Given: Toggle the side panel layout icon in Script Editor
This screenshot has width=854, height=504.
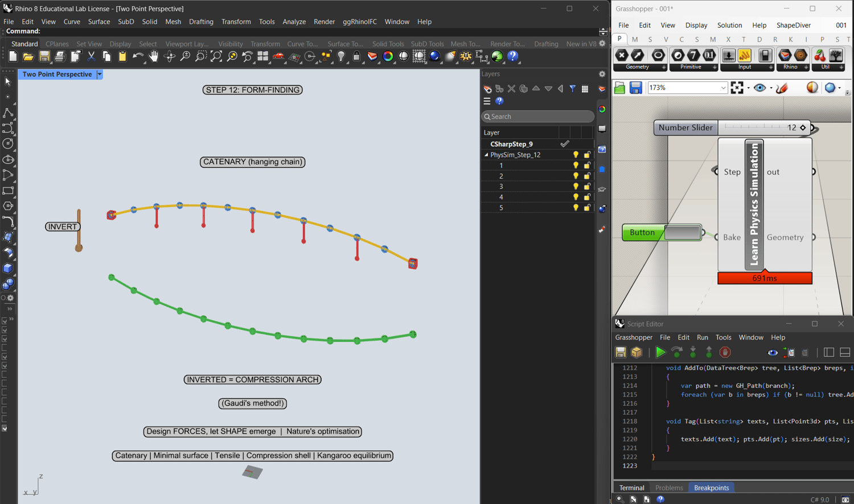Looking at the screenshot, I should click(x=829, y=353).
